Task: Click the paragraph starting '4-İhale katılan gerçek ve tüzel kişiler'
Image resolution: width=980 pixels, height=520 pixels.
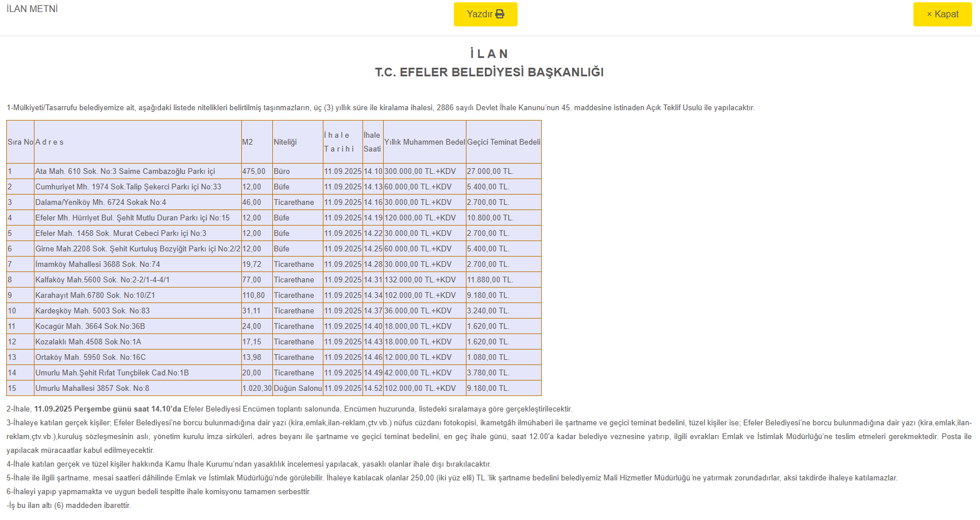Action: pyautogui.click(x=249, y=464)
